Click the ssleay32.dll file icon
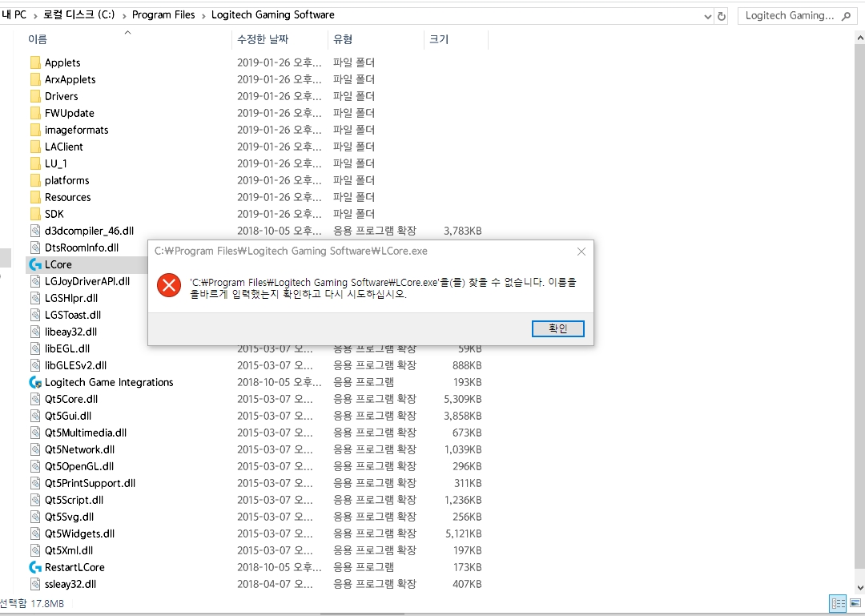Viewport: 865px width, 616px height. 34,584
